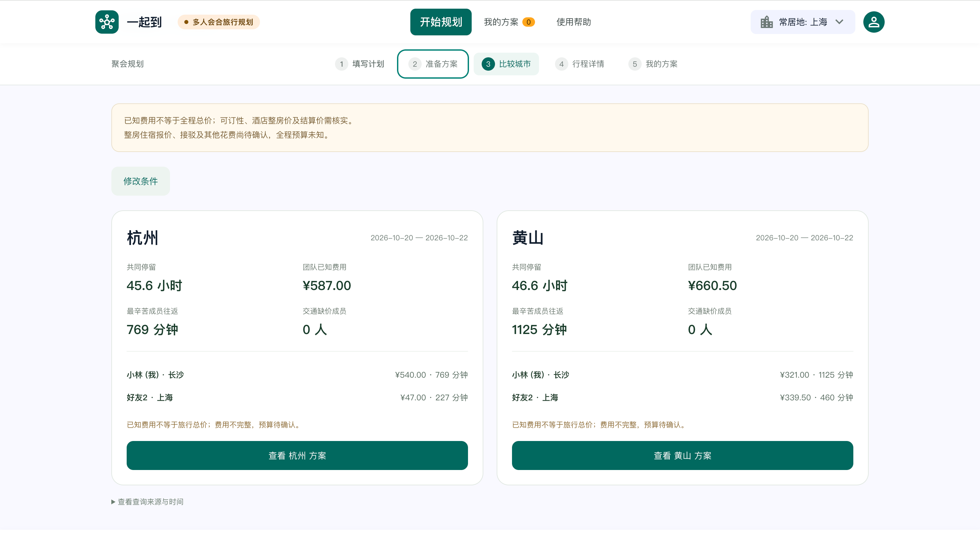Go to step 5 我的方案
This screenshot has width=980, height=536.
(x=653, y=64)
